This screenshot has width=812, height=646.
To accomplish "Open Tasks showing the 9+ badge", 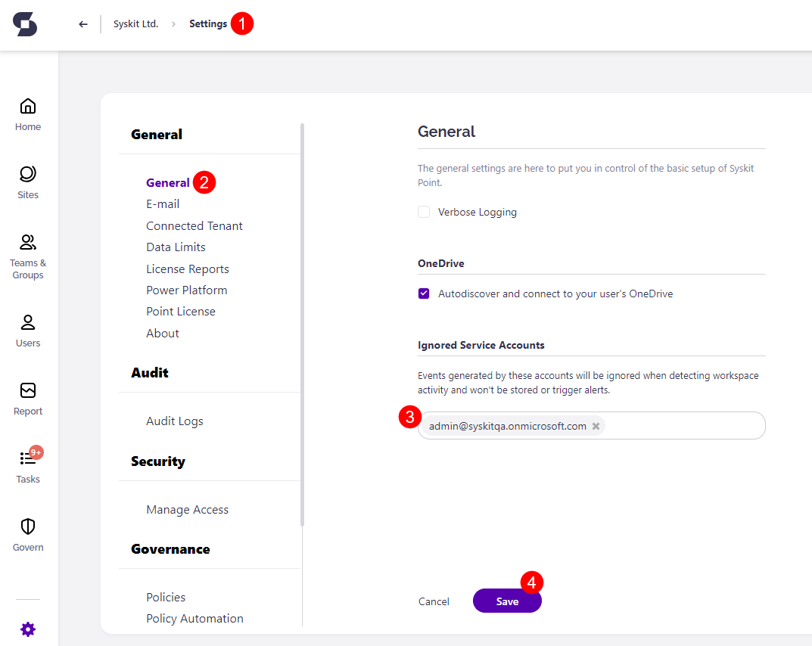I will pyautogui.click(x=27, y=465).
